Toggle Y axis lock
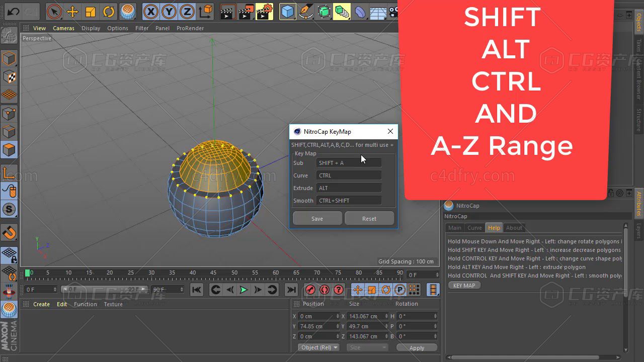The width and height of the screenshot is (644, 362). click(x=169, y=11)
